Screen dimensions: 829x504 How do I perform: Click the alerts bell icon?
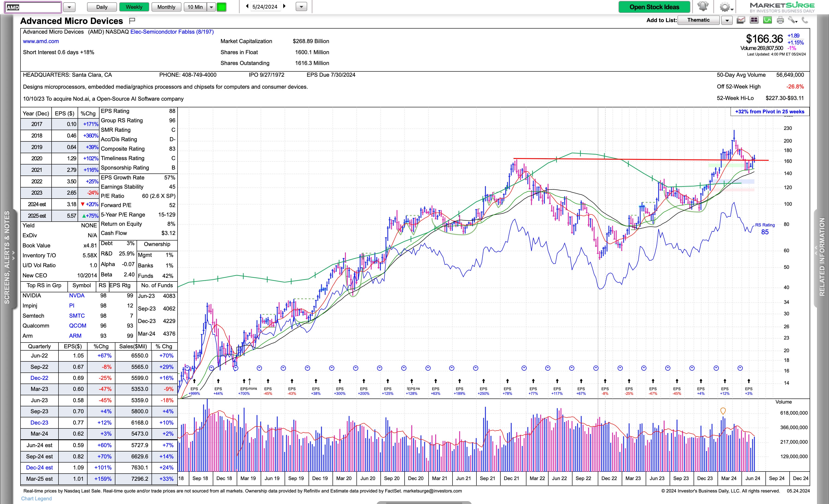703,6
